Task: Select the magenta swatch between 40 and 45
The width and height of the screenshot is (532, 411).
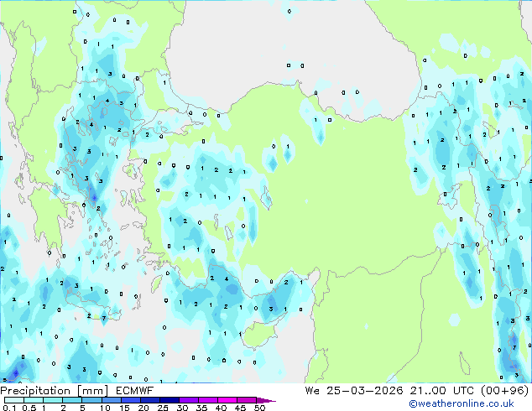Action: pos(227,400)
